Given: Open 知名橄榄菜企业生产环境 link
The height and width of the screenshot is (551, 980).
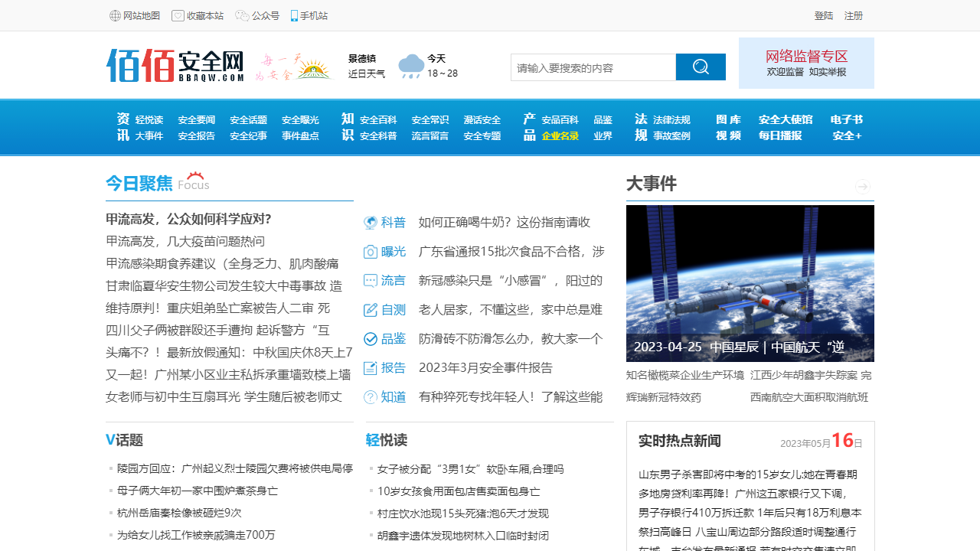Looking at the screenshot, I should click(685, 376).
